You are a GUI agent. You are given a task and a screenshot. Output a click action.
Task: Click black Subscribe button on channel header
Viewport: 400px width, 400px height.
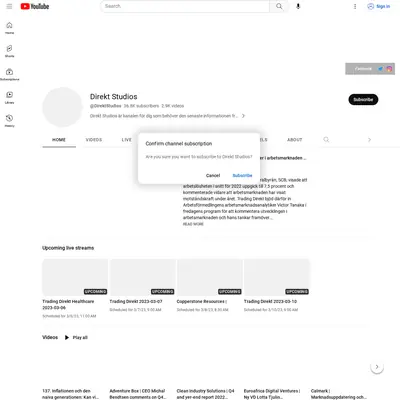point(363,99)
